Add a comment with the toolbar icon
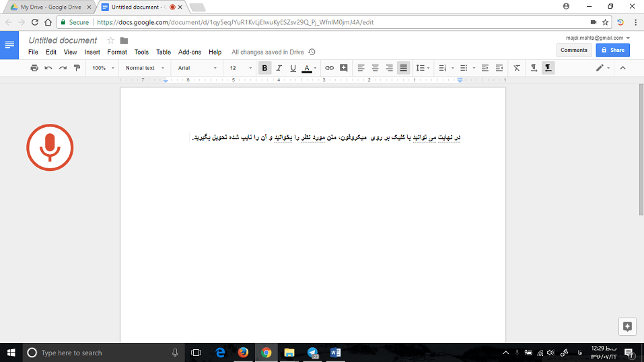The width and height of the screenshot is (644, 362). pos(344,68)
